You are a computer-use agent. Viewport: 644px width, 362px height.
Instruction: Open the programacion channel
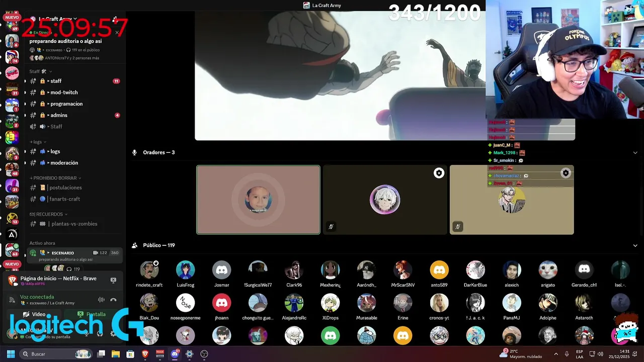[74, 104]
